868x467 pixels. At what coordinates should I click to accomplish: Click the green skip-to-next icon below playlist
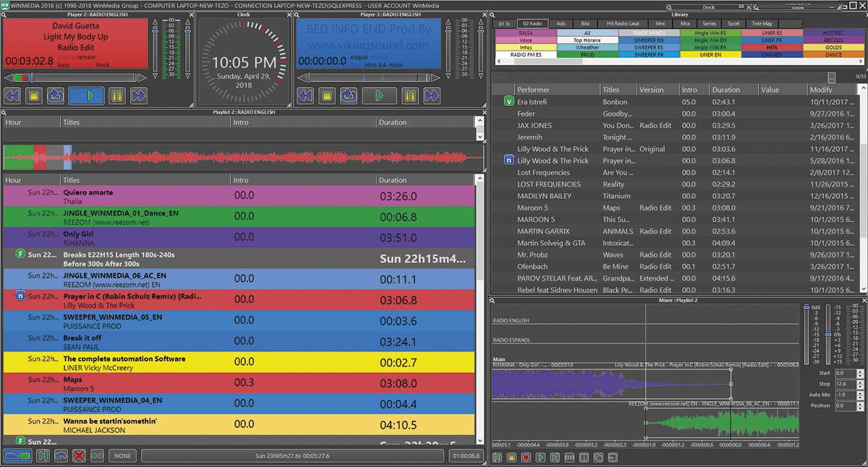tap(43, 456)
